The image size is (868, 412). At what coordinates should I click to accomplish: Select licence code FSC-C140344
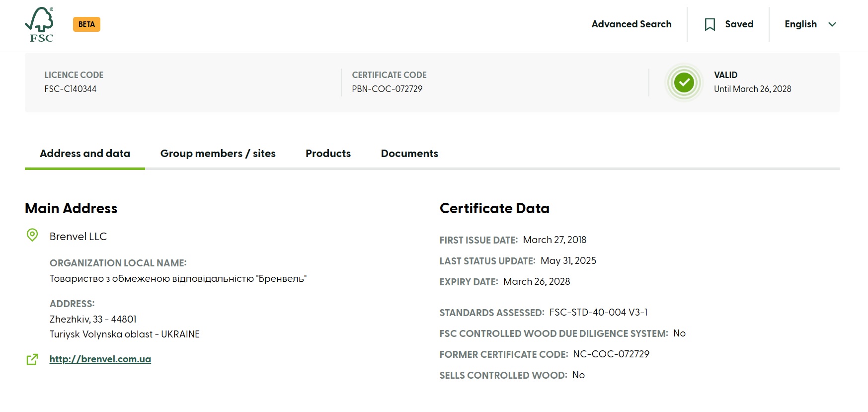click(x=71, y=89)
